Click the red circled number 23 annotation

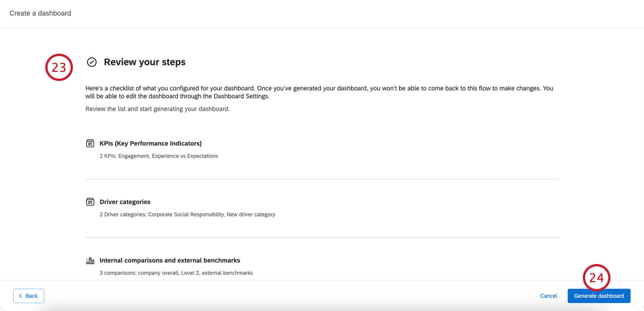[59, 67]
